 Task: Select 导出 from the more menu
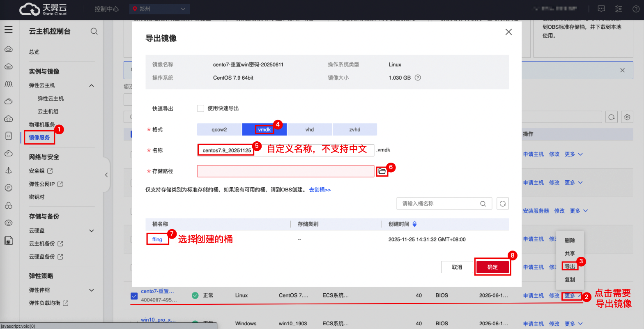pos(570,267)
